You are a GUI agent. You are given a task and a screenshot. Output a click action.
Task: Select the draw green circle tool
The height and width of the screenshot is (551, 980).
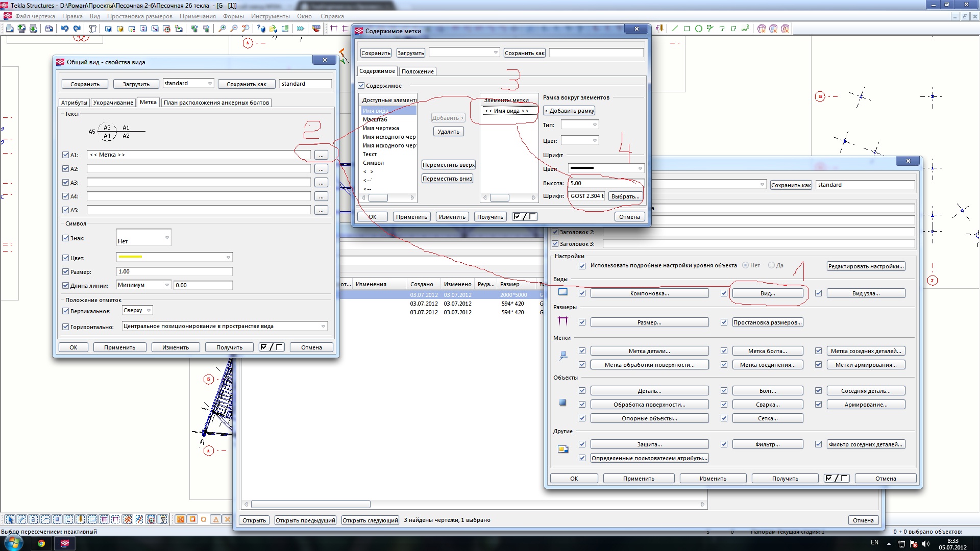point(698,29)
